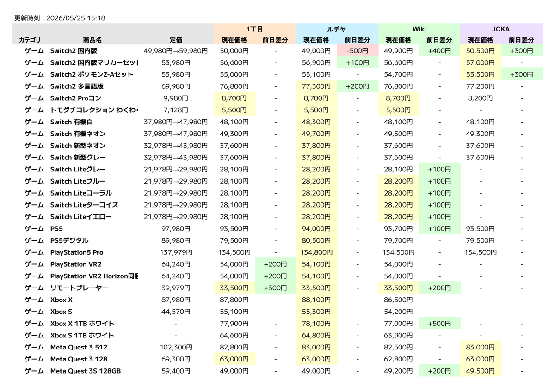Select the Xbox S 1TB ホワイト product name
The width and height of the screenshot is (555, 392).
pyautogui.click(x=82, y=335)
